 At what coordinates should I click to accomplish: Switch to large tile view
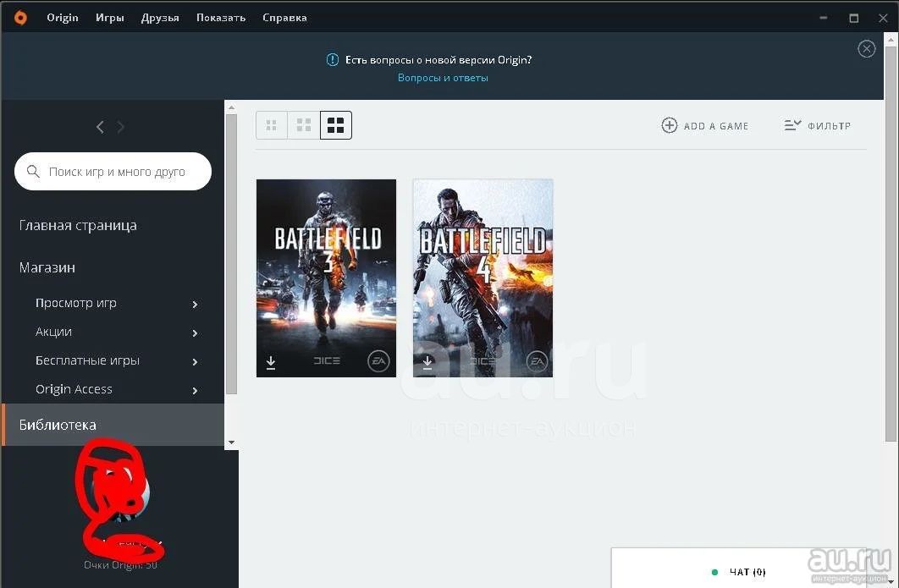coord(336,125)
